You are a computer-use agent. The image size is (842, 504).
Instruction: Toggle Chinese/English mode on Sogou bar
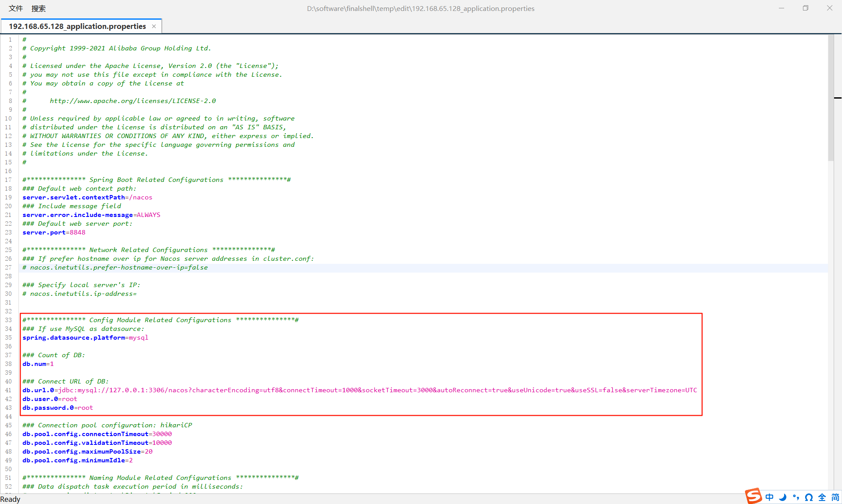770,497
